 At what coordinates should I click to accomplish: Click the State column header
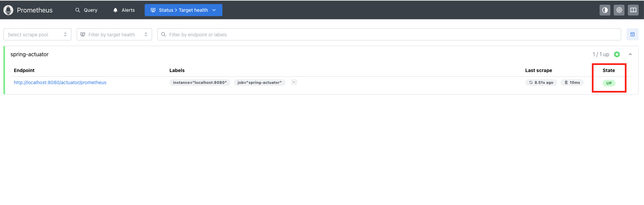point(609,70)
